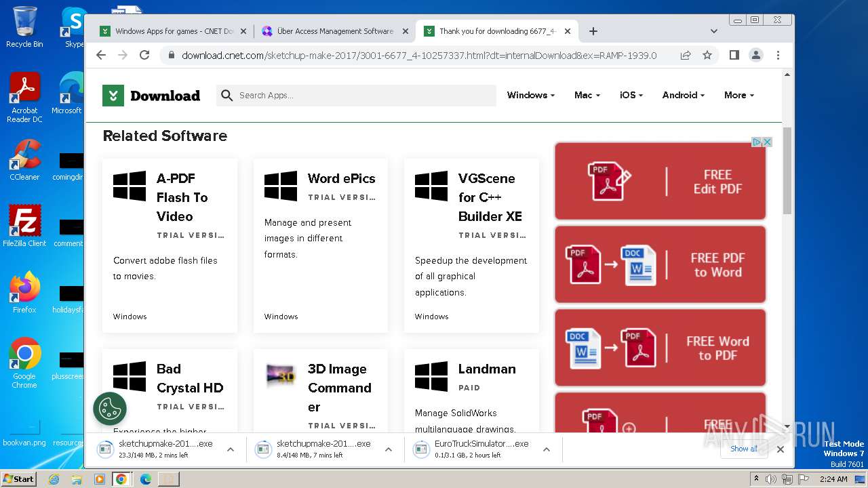Click the FREE PDF to Word ad
Screen dimensions: 868x488
(x=660, y=264)
